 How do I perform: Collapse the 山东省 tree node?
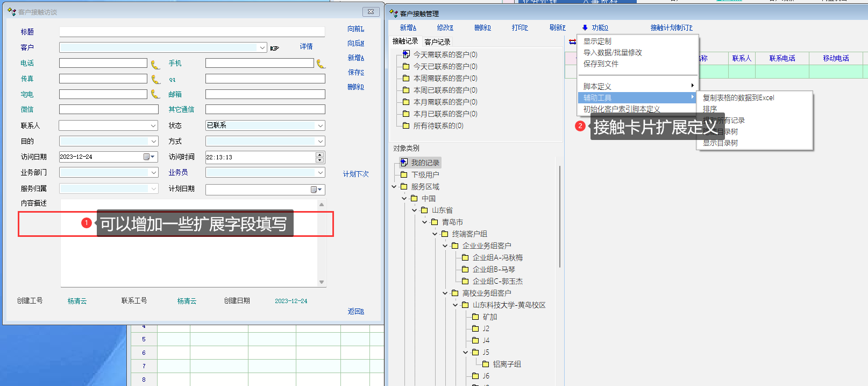pyautogui.click(x=414, y=210)
